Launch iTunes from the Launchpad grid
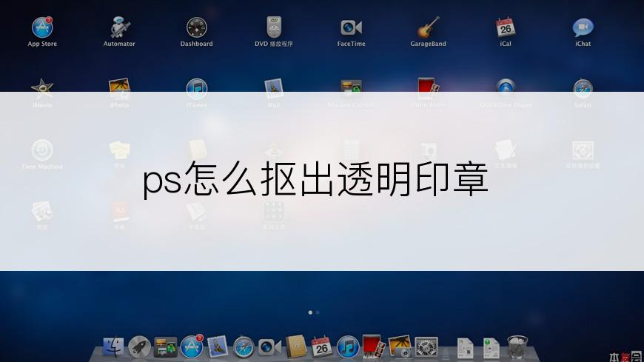 tap(197, 89)
